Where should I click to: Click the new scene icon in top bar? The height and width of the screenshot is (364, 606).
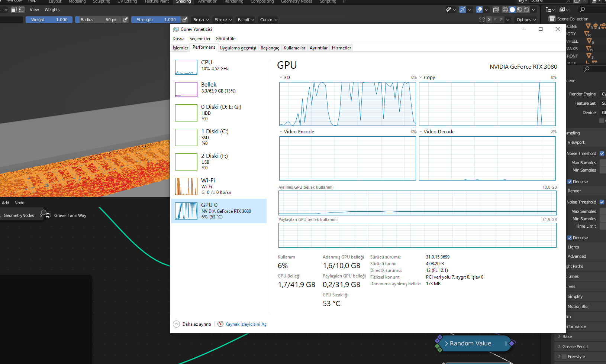click(577, 1)
